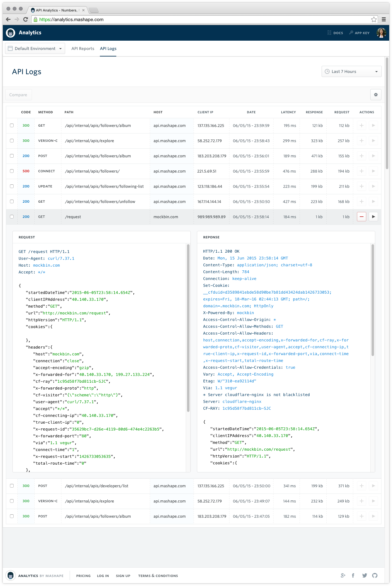Open the Twitter footer icon
The image size is (392, 586).
(x=364, y=575)
